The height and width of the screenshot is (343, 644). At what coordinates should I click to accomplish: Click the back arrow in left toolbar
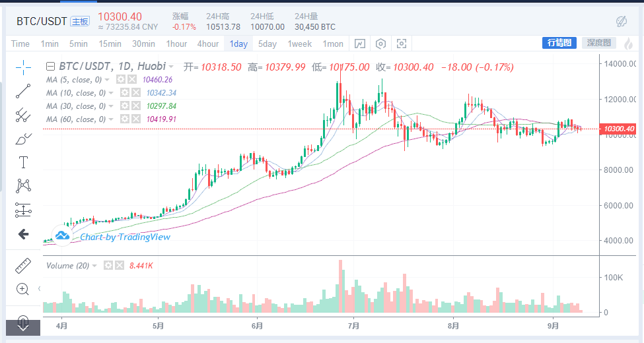point(23,234)
